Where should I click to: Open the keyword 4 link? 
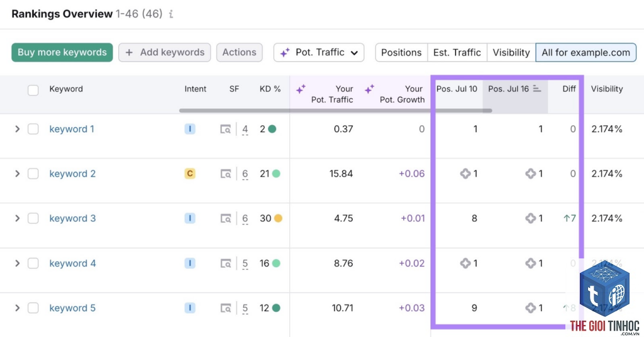pyautogui.click(x=73, y=263)
